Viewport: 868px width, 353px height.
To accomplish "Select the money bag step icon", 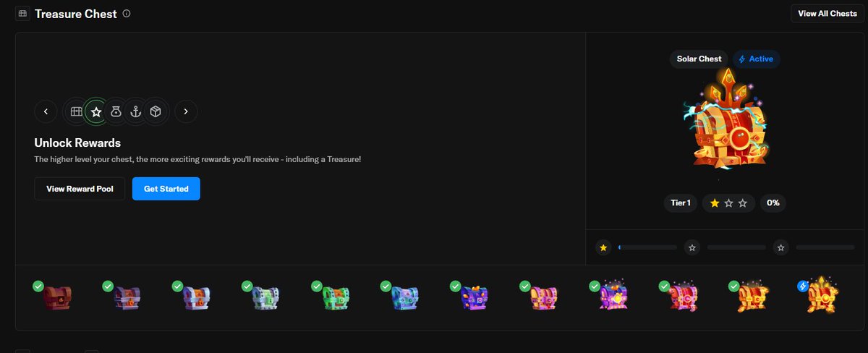I will tap(115, 111).
